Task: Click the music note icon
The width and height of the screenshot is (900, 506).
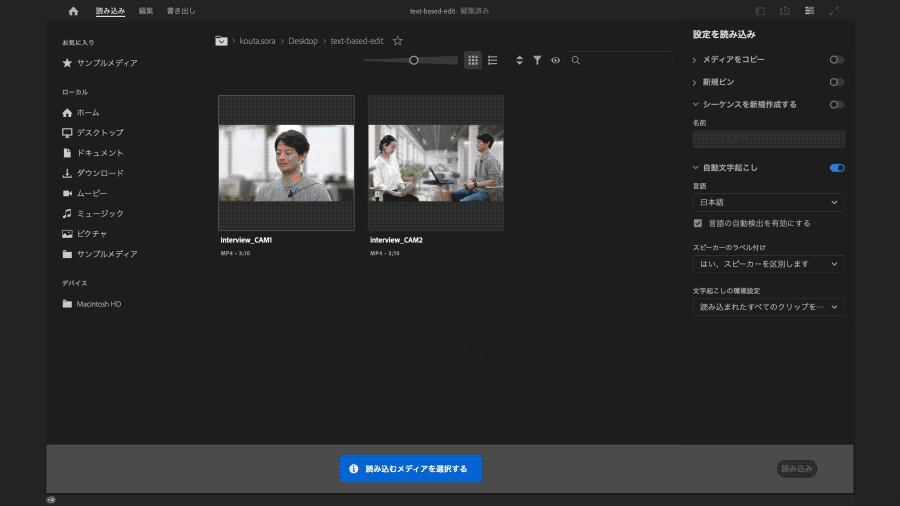Action: click(67, 213)
